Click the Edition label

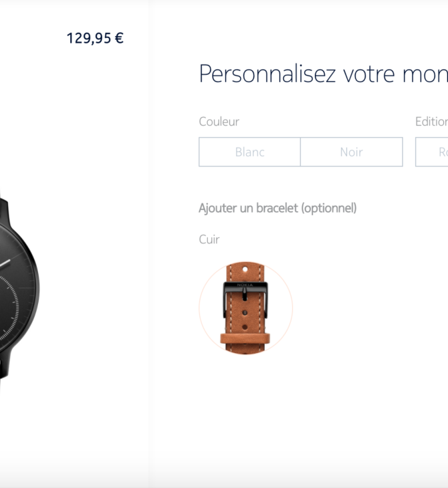[431, 122]
